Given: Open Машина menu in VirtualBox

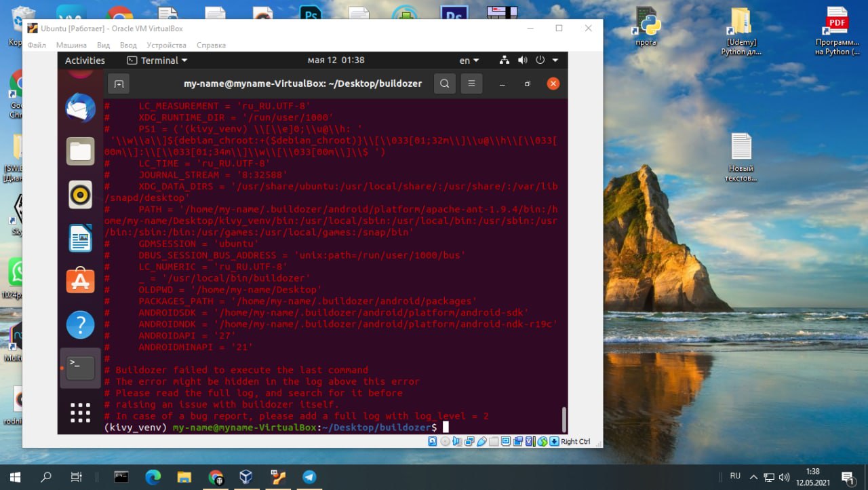Looking at the screenshot, I should [71, 45].
